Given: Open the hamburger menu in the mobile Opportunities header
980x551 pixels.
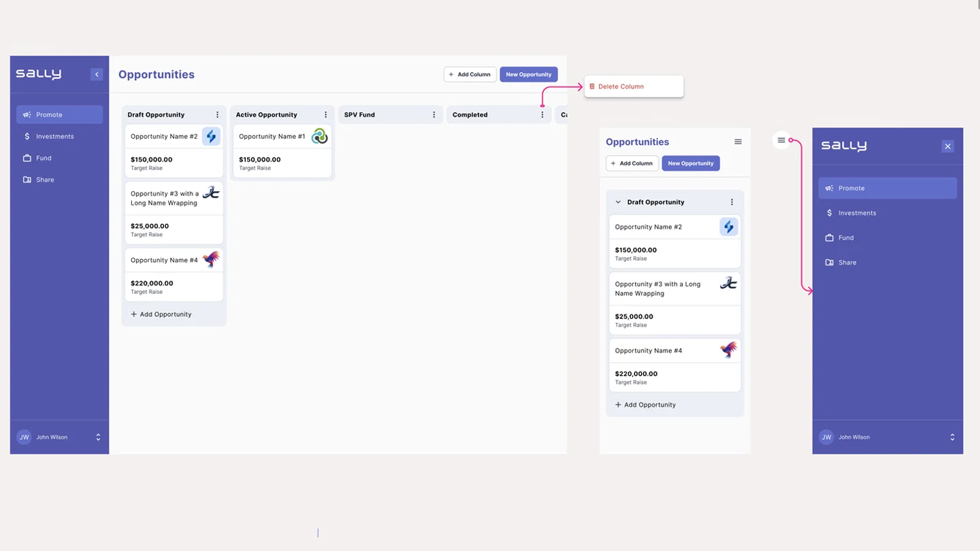Looking at the screenshot, I should (x=738, y=141).
